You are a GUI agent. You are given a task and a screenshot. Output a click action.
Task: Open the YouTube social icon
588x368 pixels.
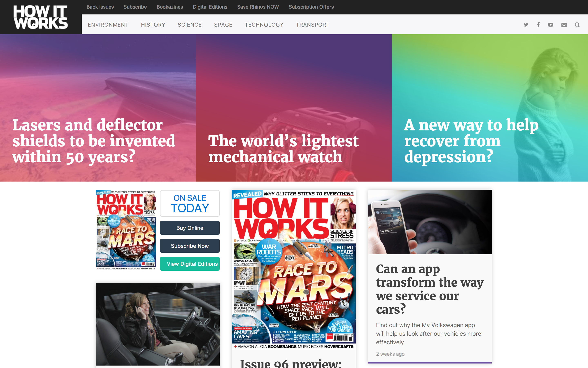(x=551, y=25)
